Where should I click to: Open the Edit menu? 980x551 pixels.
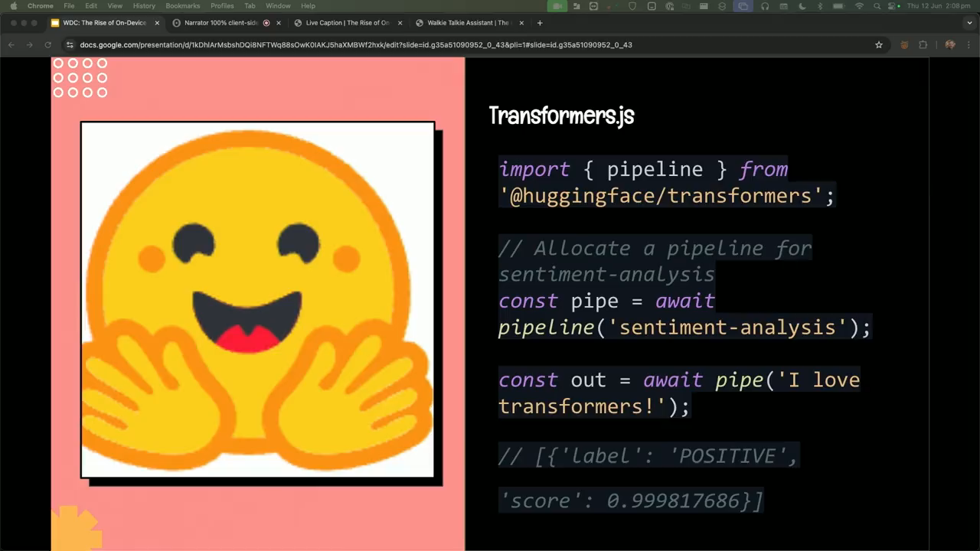(91, 6)
